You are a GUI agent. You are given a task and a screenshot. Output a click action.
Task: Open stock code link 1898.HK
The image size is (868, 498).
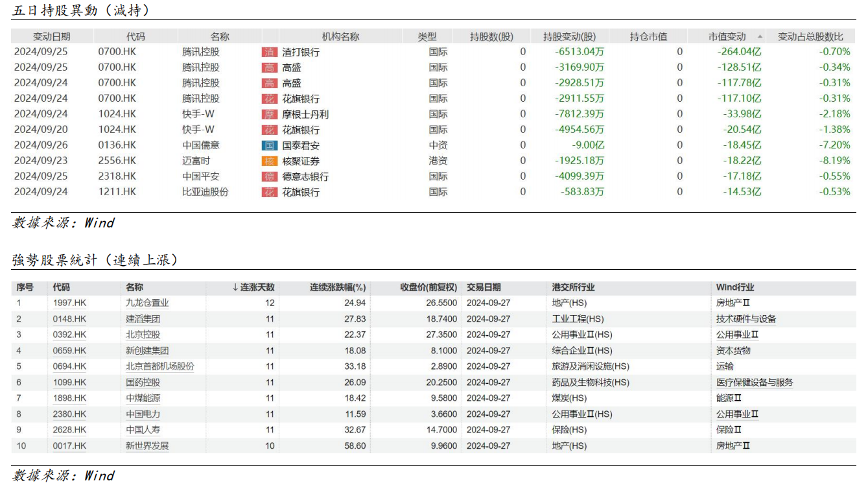69,398
